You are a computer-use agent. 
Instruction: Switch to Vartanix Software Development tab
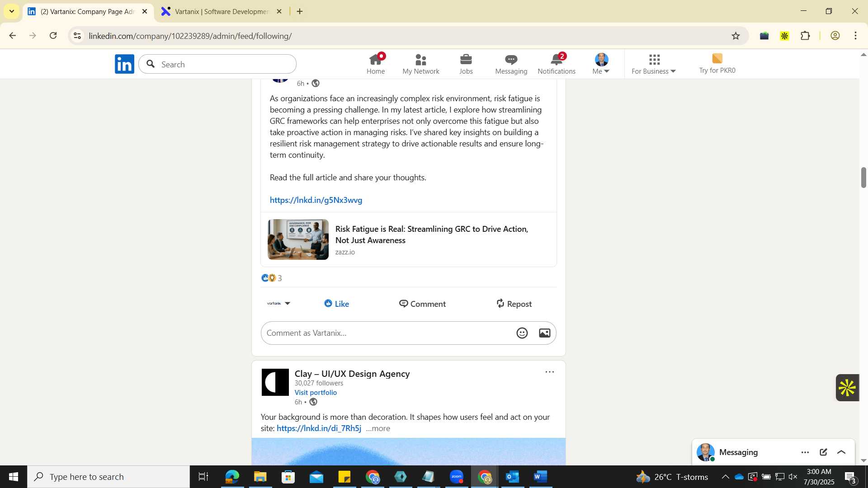(222, 12)
